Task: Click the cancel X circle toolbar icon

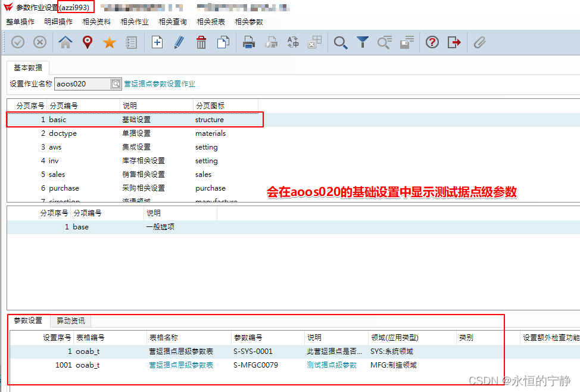Action: coord(40,42)
